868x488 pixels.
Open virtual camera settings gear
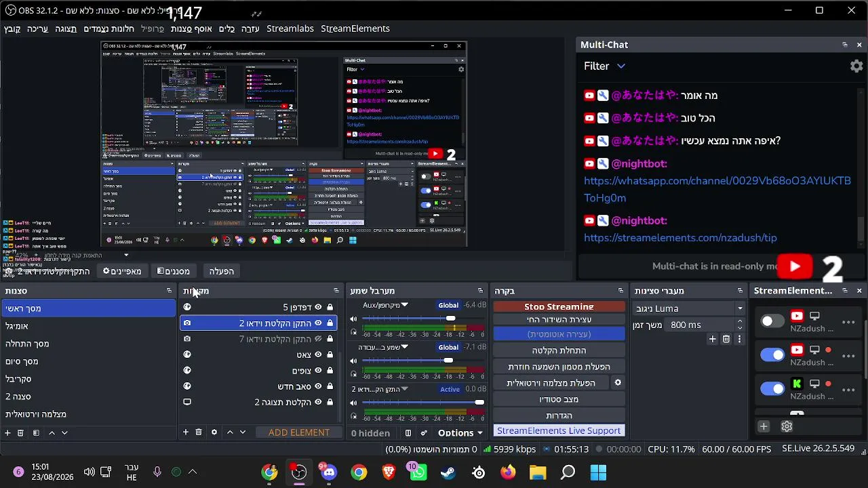[x=618, y=382]
